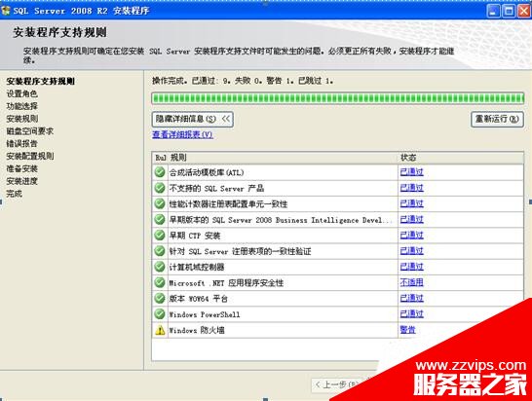The width and height of the screenshot is (532, 401).
Task: Click green check icon for Windows PowerShell
Action: 160,314
